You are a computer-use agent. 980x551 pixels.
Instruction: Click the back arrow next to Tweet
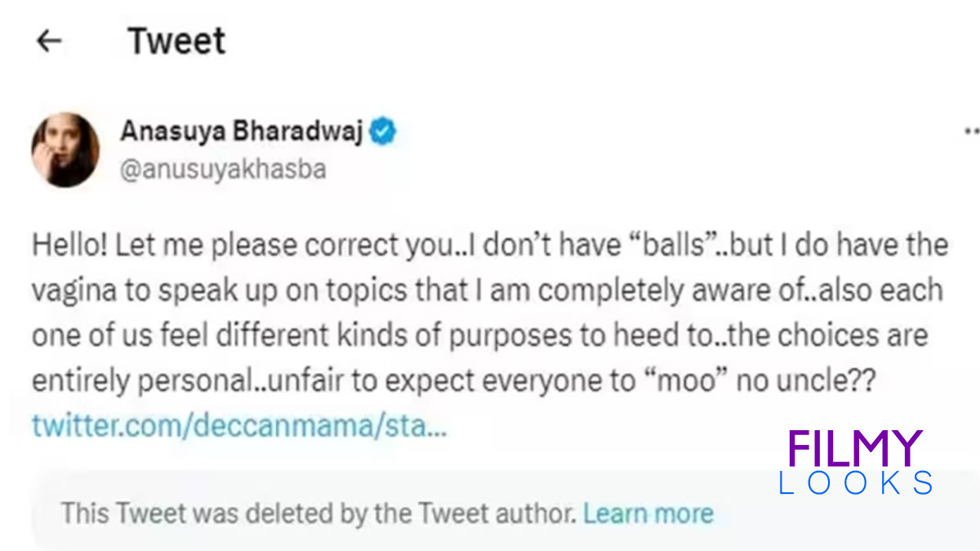tap(50, 42)
